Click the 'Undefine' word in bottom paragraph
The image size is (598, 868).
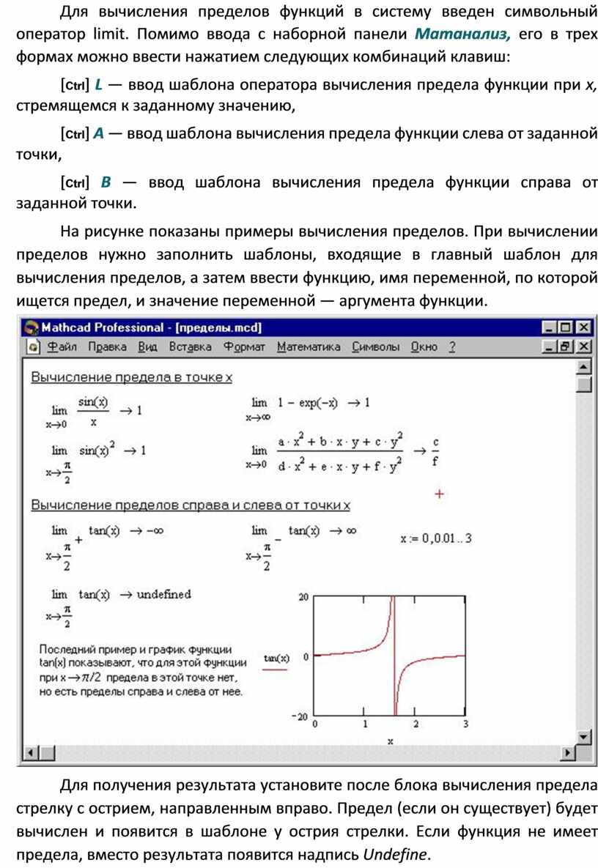[x=395, y=854]
